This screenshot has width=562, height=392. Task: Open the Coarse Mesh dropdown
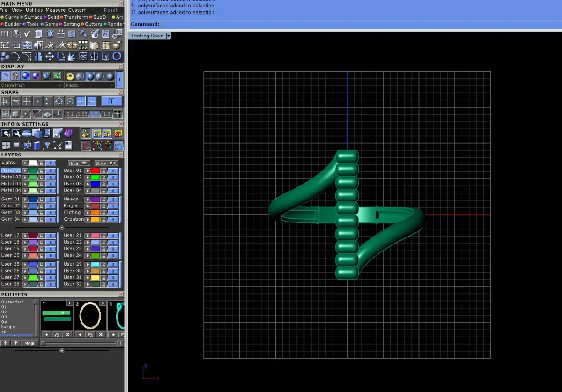click(x=32, y=85)
